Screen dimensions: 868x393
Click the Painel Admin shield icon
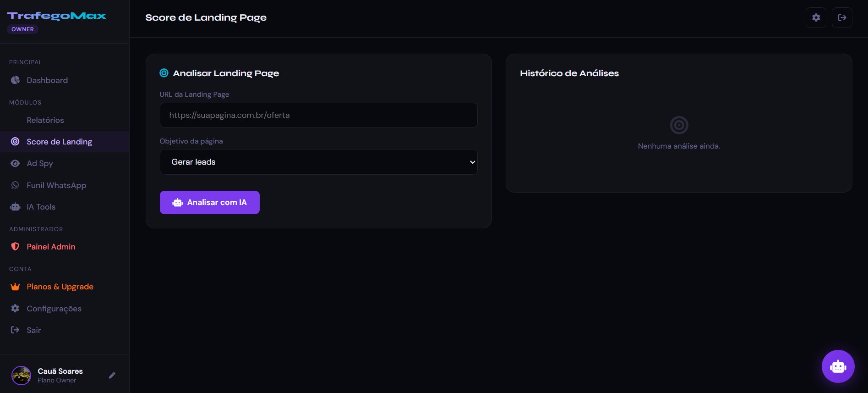(15, 247)
